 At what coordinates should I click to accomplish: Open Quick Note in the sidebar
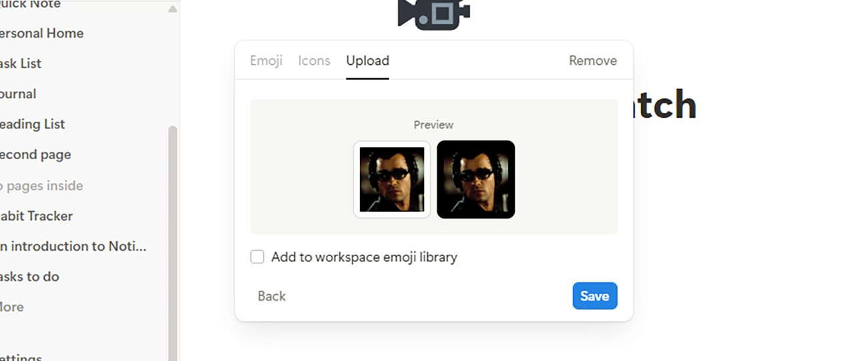point(30,5)
